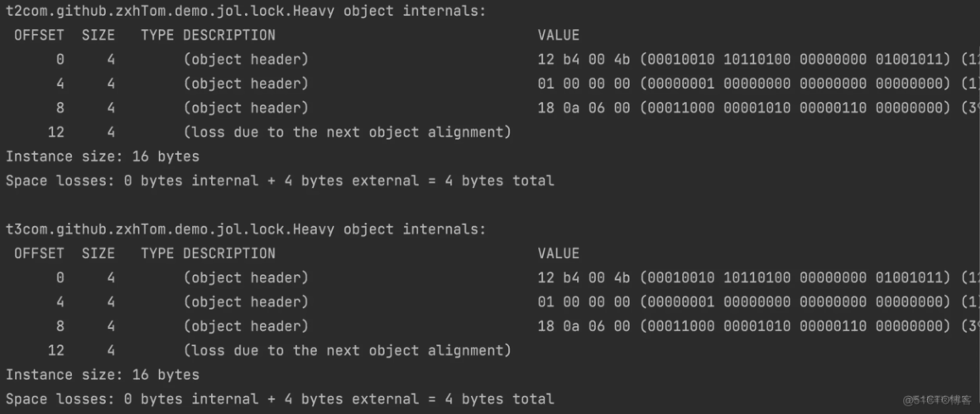This screenshot has height=414, width=980.
Task: Click the VALUE header in the t2com table
Action: point(559,36)
